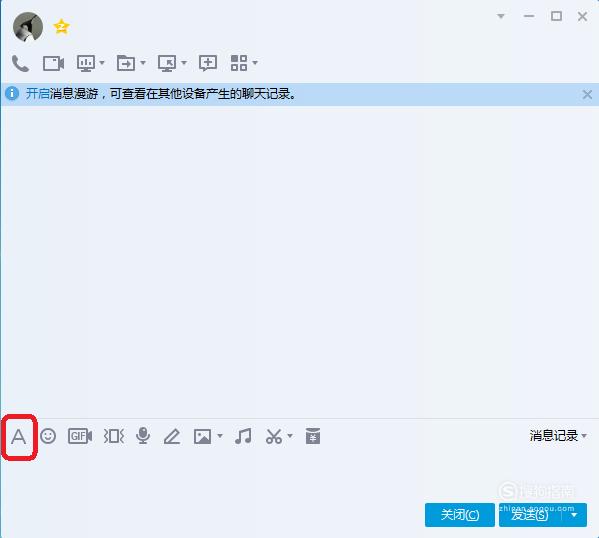Open the title bar dropdown menu arrow
The width and height of the screenshot is (599, 538).
click(x=501, y=16)
